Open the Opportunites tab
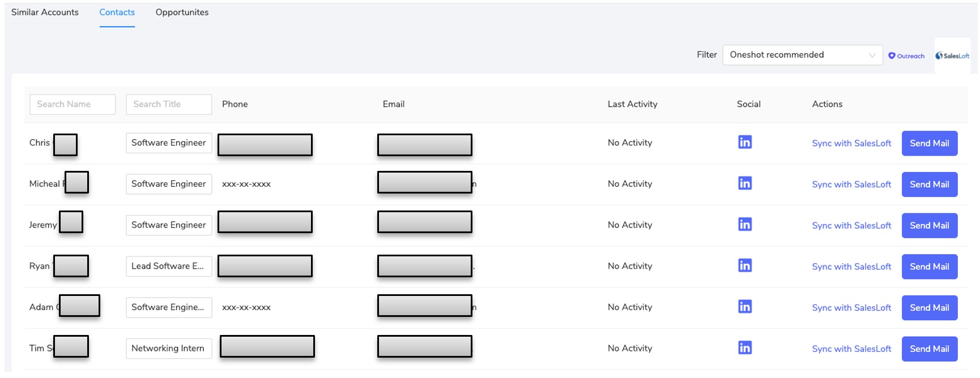 click(x=182, y=12)
